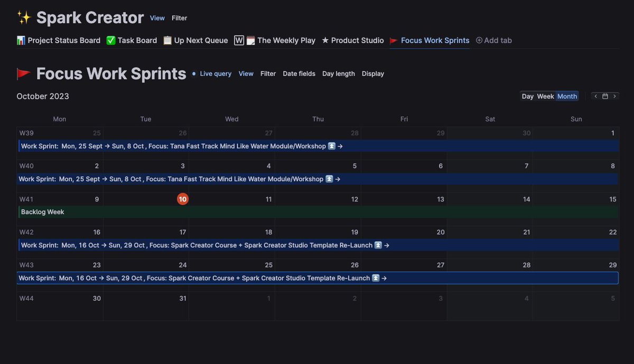Click the Mon column header

(60, 119)
